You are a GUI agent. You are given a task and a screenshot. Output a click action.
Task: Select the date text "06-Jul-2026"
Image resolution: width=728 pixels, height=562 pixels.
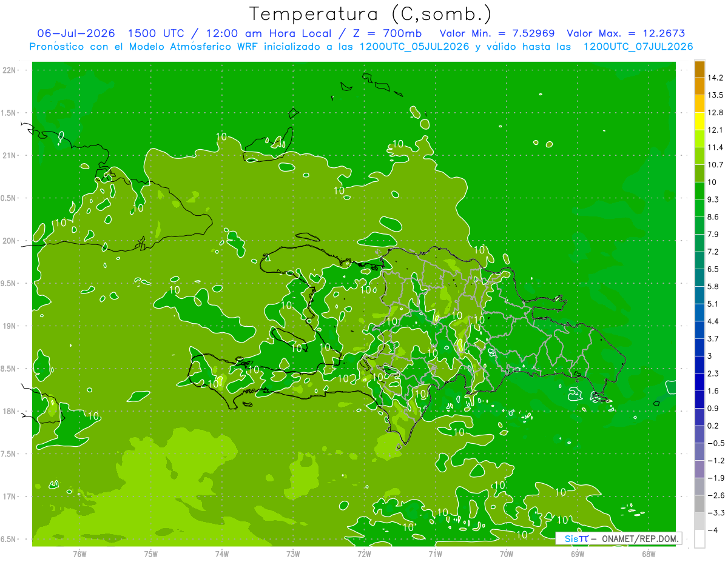click(x=76, y=33)
